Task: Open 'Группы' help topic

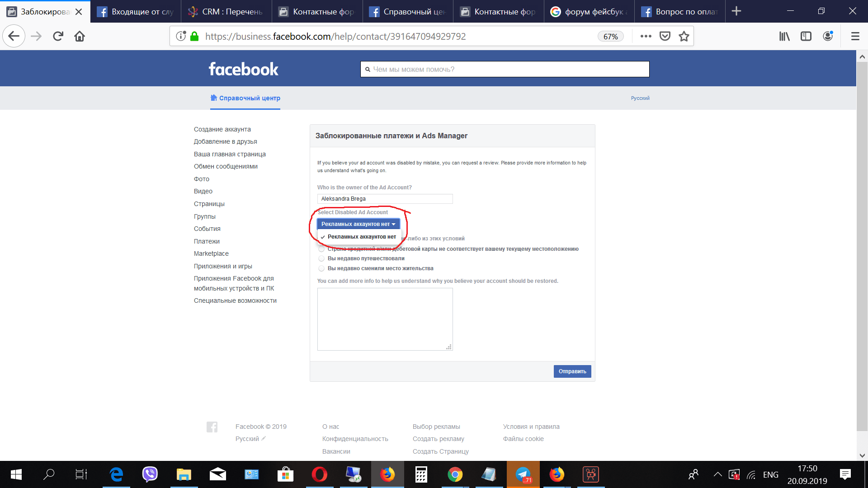Action: [205, 216]
